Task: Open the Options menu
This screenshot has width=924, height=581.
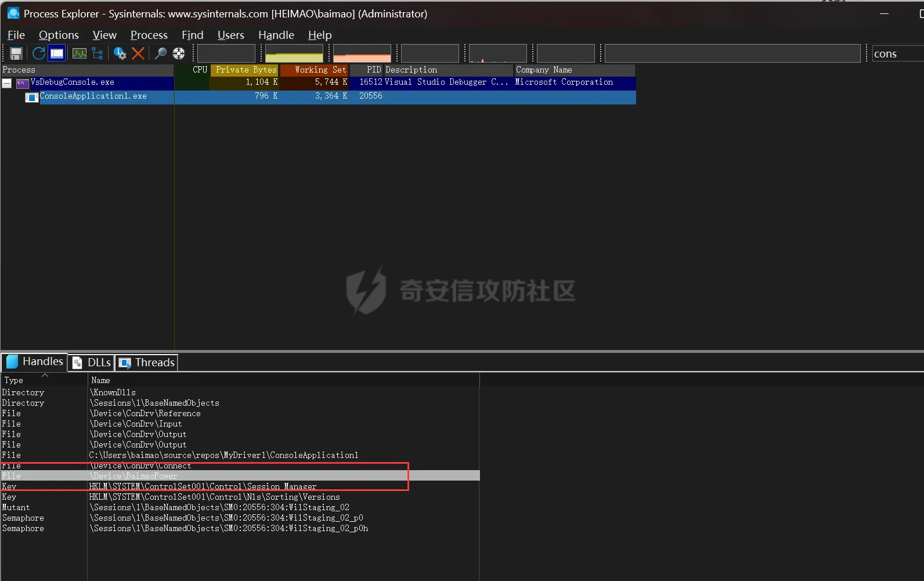Action: 59,35
